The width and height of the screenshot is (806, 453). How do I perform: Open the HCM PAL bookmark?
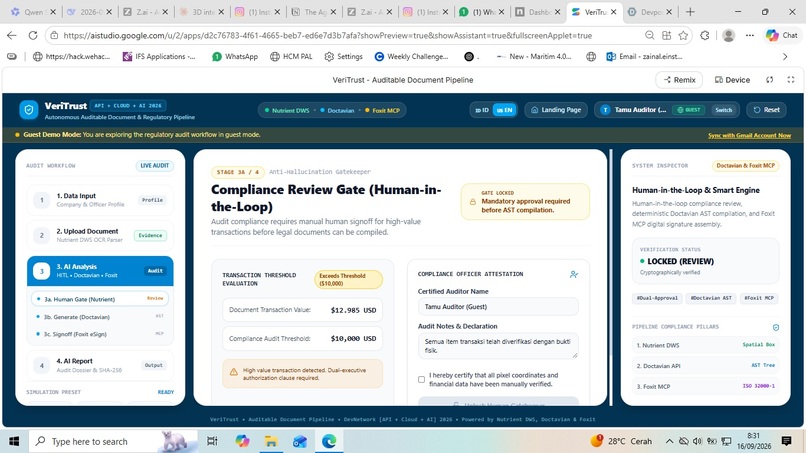point(291,57)
